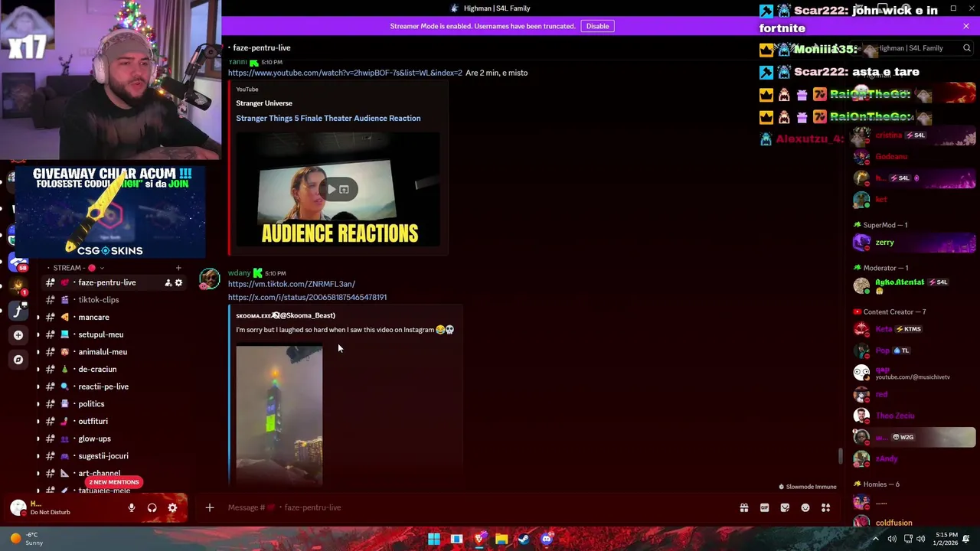Open the Brave browser from the taskbar

pos(479,539)
